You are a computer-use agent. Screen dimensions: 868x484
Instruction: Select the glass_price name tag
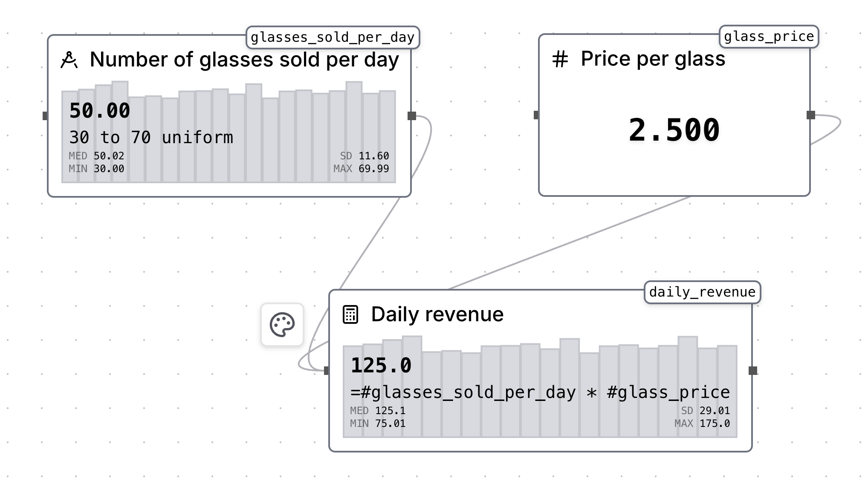pos(768,36)
